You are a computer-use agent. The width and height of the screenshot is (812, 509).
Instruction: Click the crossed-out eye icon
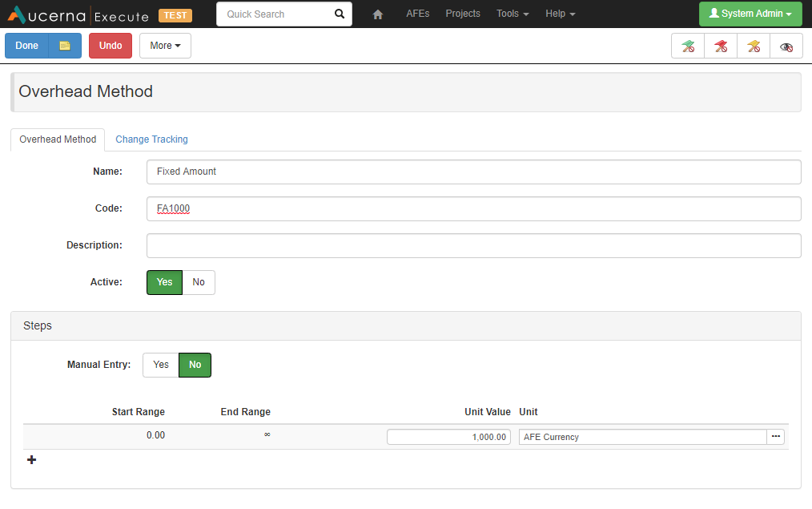point(786,46)
